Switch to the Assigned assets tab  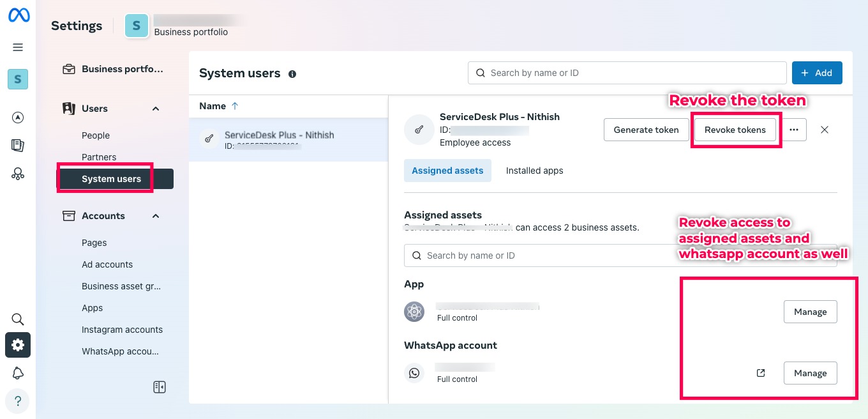(x=447, y=171)
